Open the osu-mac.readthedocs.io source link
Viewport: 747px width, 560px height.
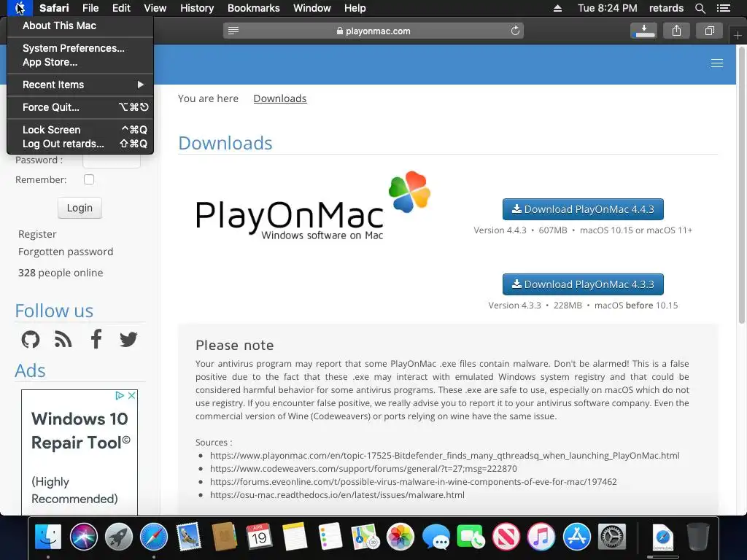click(337, 495)
